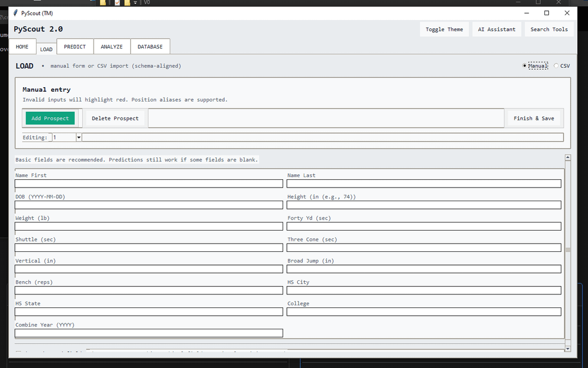Expand the Editing prospect dropdown
The height and width of the screenshot is (368, 588).
(78, 138)
